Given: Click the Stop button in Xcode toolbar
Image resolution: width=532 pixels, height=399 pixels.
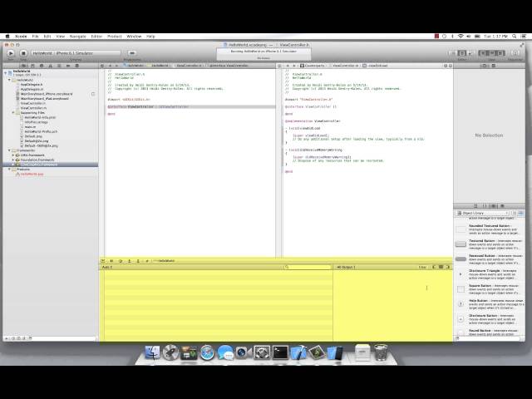Looking at the screenshot, I should [x=23, y=53].
